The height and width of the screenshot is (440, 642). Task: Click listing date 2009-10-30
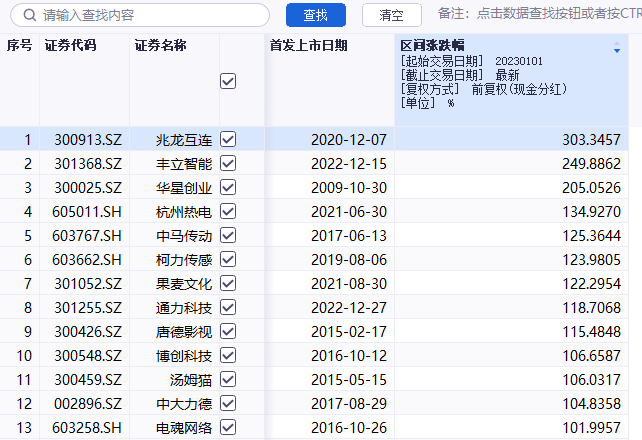349,188
